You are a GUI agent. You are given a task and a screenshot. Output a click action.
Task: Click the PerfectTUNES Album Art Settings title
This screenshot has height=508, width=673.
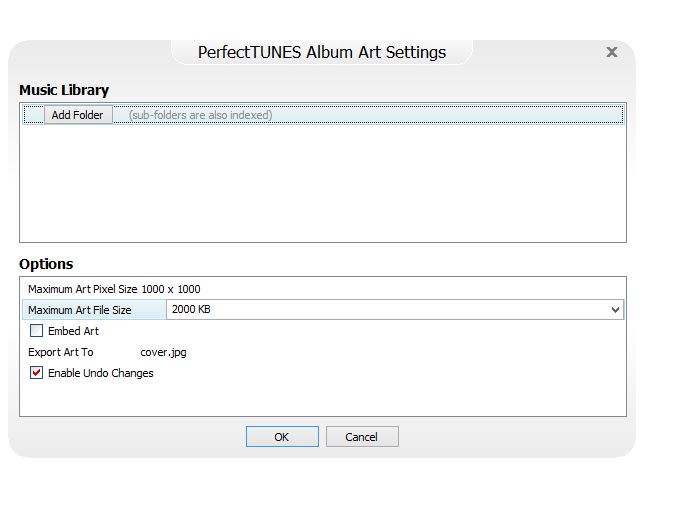[x=322, y=52]
